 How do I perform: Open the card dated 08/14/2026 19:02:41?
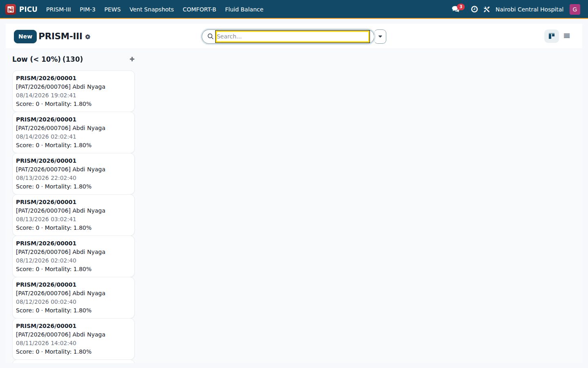pos(73,91)
